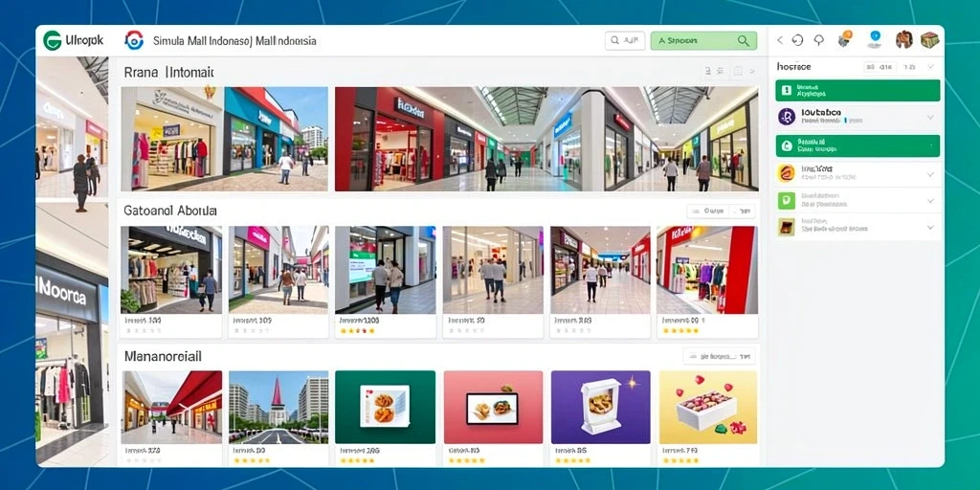The image size is (980, 490).
Task: Expand the sidebar row with the purple round icon
Action: (858, 117)
